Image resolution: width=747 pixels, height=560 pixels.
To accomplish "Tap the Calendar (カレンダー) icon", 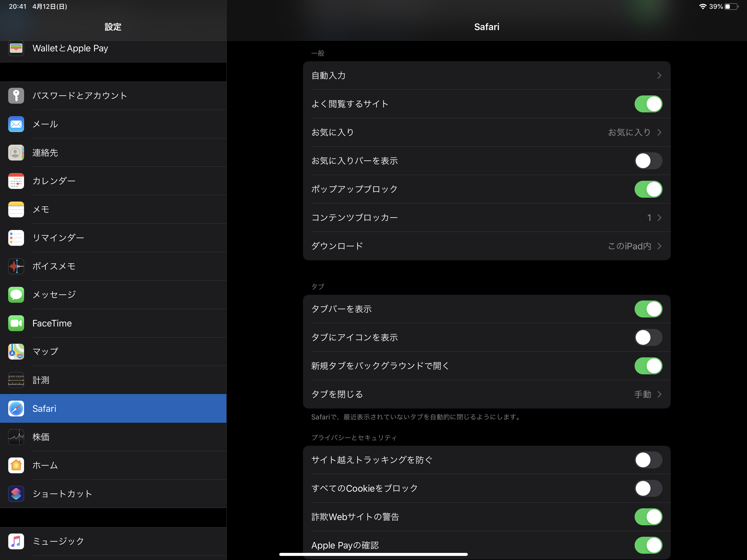I will pyautogui.click(x=16, y=181).
